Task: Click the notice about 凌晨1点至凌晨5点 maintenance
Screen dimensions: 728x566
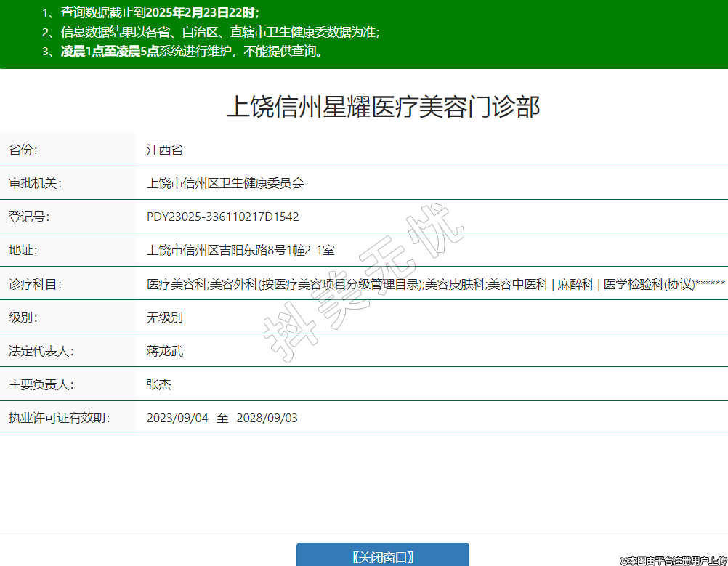Action: coord(182,51)
